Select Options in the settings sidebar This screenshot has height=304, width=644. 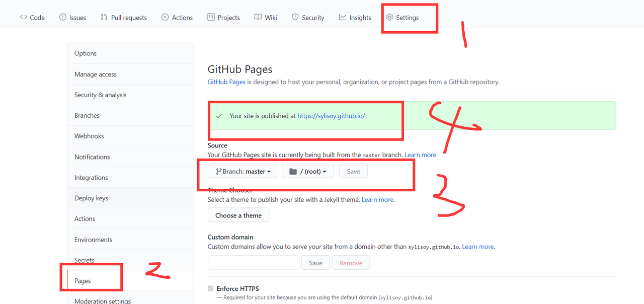coord(130,53)
